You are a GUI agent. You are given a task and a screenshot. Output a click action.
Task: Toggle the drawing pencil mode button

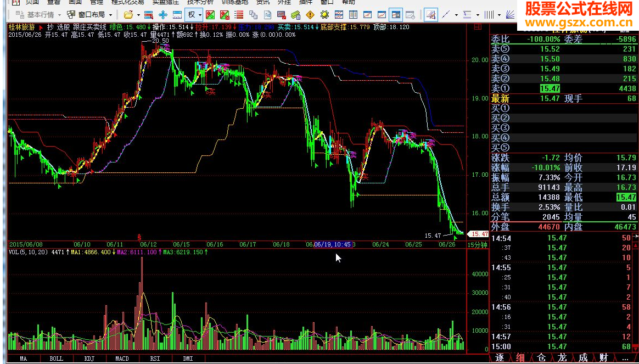[x=430, y=15]
